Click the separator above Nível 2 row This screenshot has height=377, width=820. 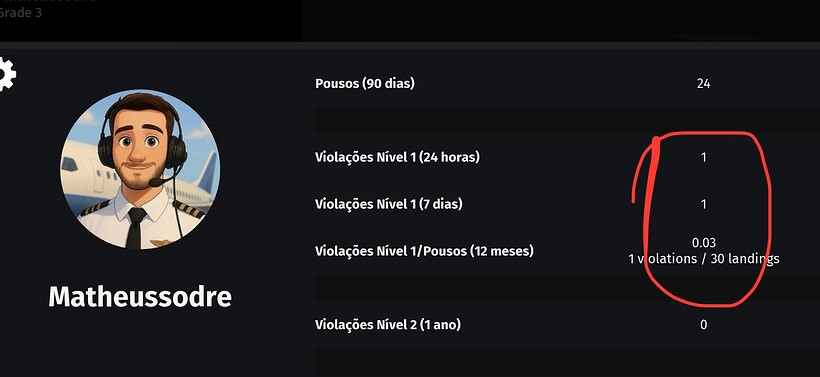[x=567, y=288]
